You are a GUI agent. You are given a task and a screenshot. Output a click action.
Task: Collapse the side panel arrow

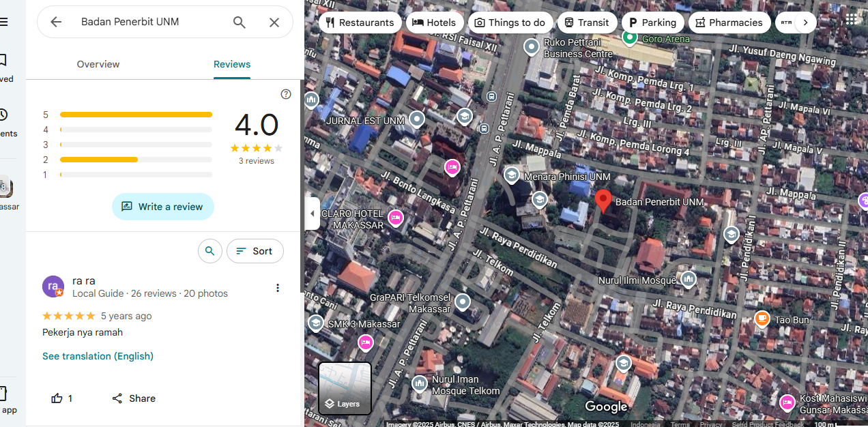pos(313,213)
